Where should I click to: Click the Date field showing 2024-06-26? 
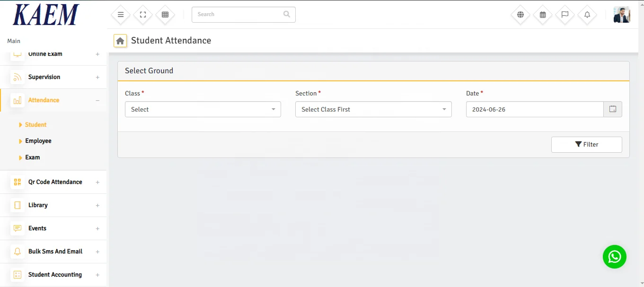tap(535, 109)
